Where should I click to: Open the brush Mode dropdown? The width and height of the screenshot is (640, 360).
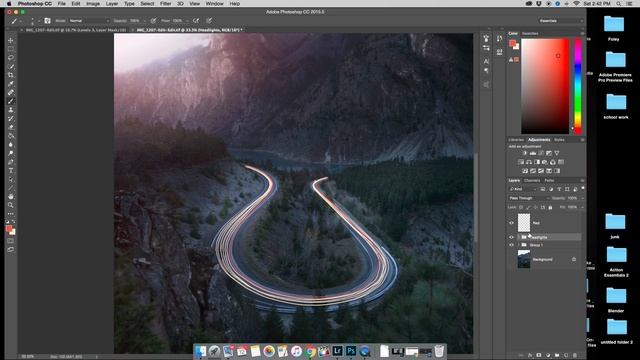(x=89, y=20)
